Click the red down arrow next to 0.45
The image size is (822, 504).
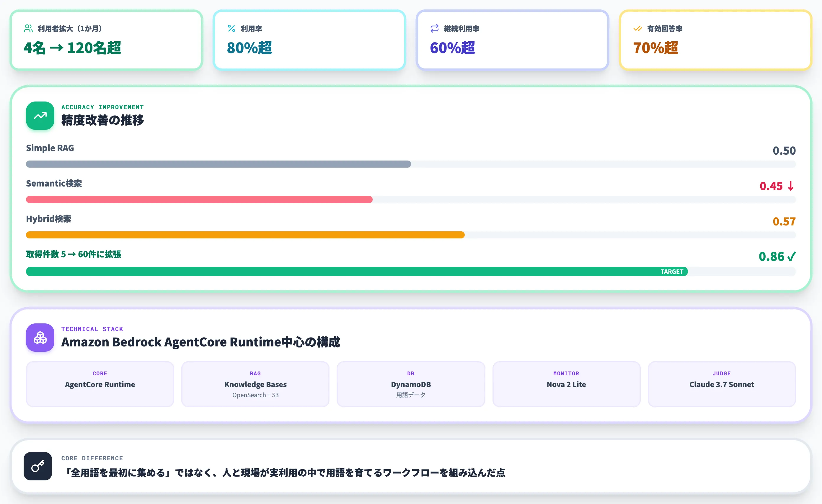tap(791, 186)
